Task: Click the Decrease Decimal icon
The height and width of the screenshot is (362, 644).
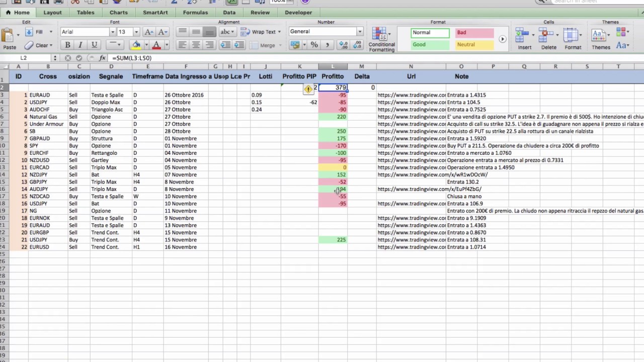Action: (356, 45)
